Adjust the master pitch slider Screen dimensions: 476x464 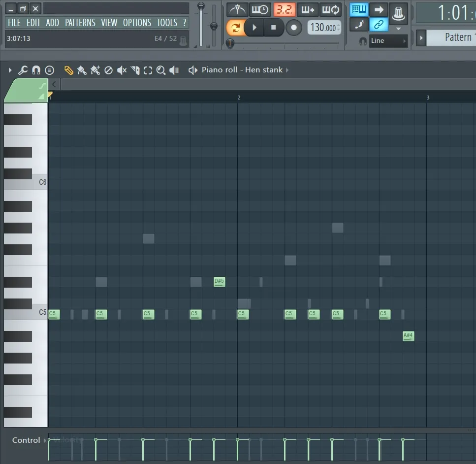[x=214, y=26]
